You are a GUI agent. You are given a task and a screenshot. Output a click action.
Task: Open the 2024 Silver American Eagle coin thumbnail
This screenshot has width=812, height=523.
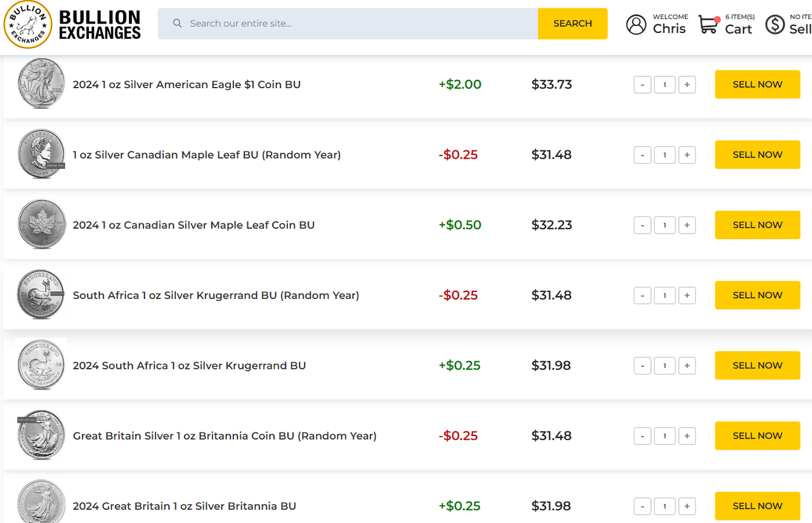41,83
